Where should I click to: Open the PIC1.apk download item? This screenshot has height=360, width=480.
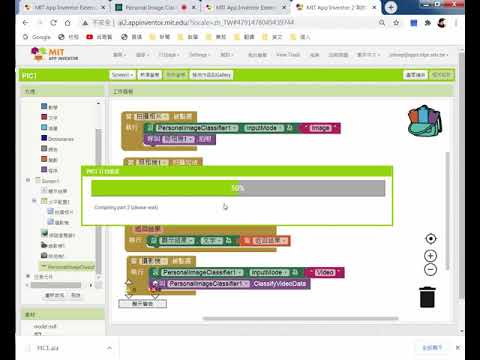[48, 348]
